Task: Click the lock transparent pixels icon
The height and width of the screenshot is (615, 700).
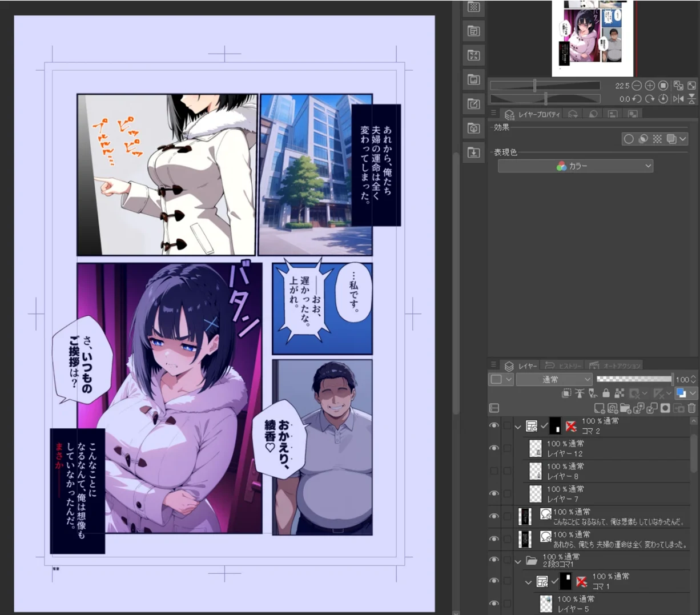Action: coord(619,393)
